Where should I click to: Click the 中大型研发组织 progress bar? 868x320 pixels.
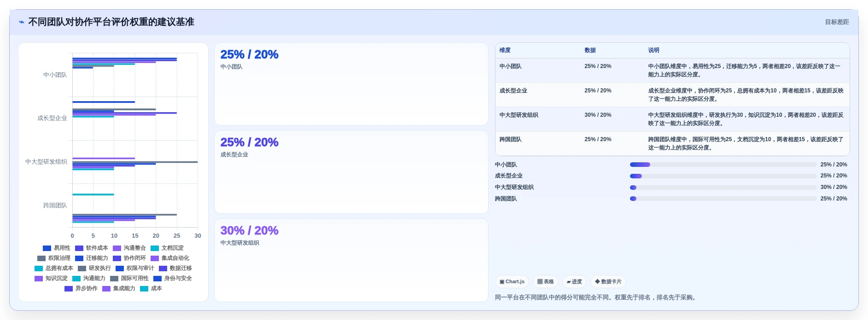pos(723,188)
